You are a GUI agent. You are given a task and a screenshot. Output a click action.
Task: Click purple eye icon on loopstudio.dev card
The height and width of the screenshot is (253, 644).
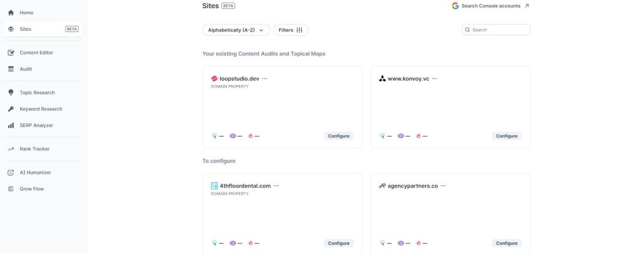click(233, 136)
